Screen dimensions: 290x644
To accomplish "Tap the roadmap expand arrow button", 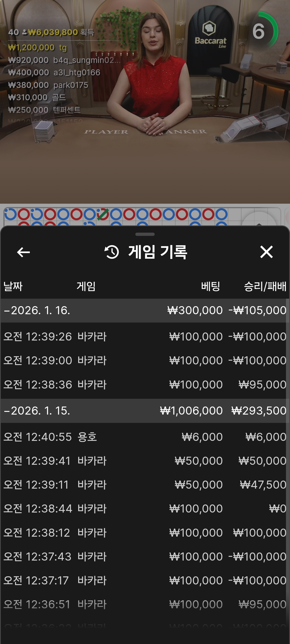I will click(259, 221).
